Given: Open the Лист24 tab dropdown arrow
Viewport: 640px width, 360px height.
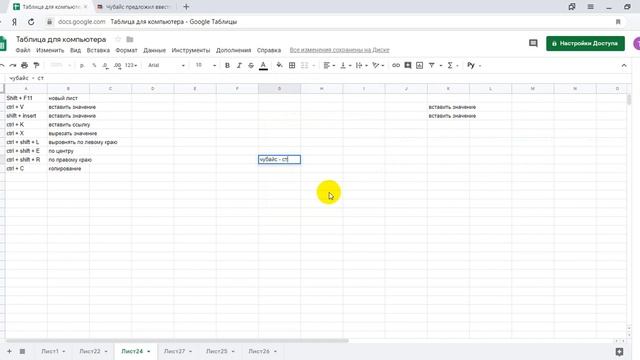Looking at the screenshot, I should click(x=149, y=351).
